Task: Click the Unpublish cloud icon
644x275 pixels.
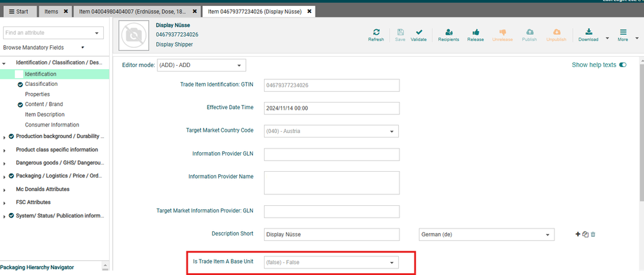Action: [556, 32]
